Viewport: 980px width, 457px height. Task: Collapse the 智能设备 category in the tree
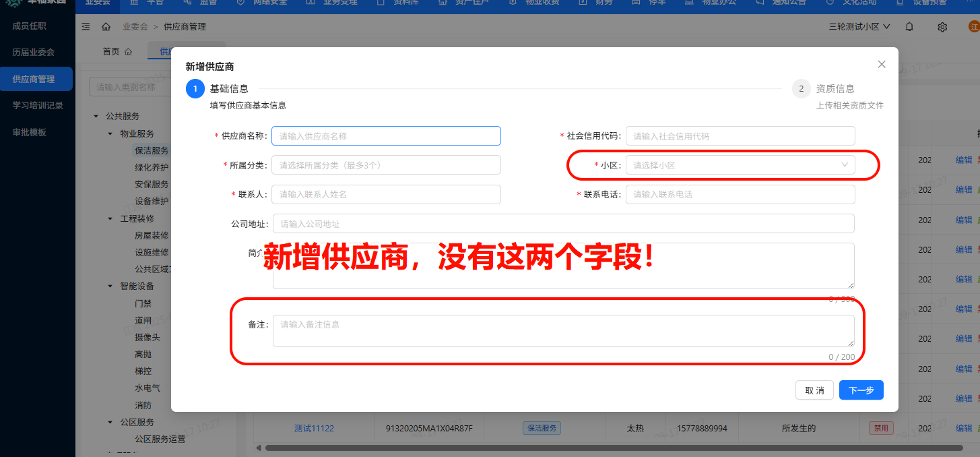[109, 286]
